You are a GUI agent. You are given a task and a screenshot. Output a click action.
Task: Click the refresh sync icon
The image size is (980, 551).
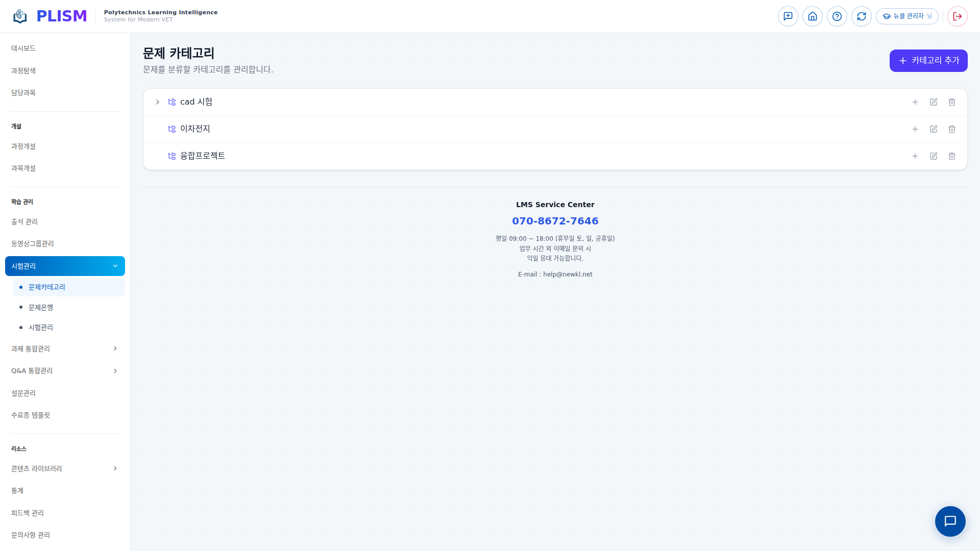click(861, 16)
